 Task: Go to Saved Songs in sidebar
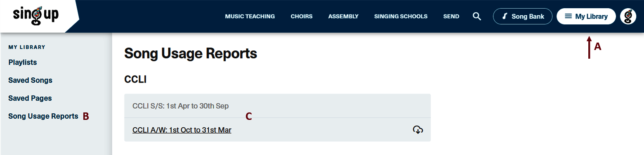[x=31, y=80]
